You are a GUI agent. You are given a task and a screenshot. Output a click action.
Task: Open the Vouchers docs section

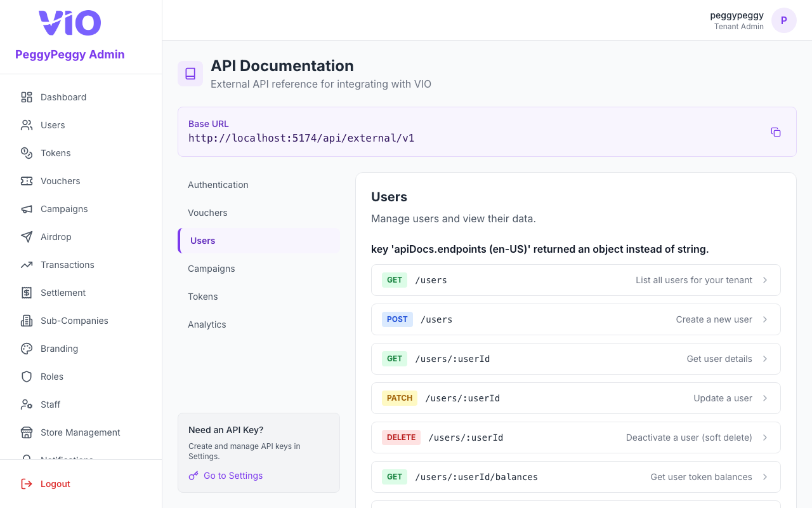point(259,213)
